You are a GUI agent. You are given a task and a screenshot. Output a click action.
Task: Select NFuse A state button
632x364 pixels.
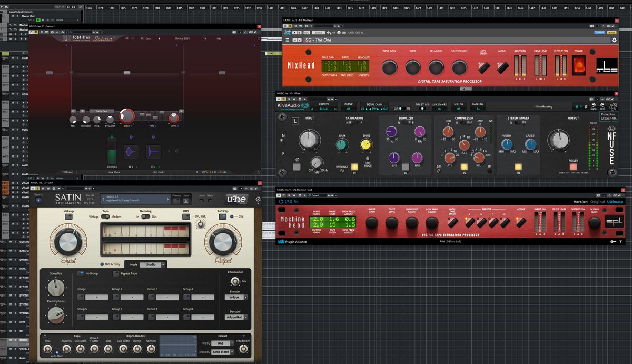tap(577, 106)
